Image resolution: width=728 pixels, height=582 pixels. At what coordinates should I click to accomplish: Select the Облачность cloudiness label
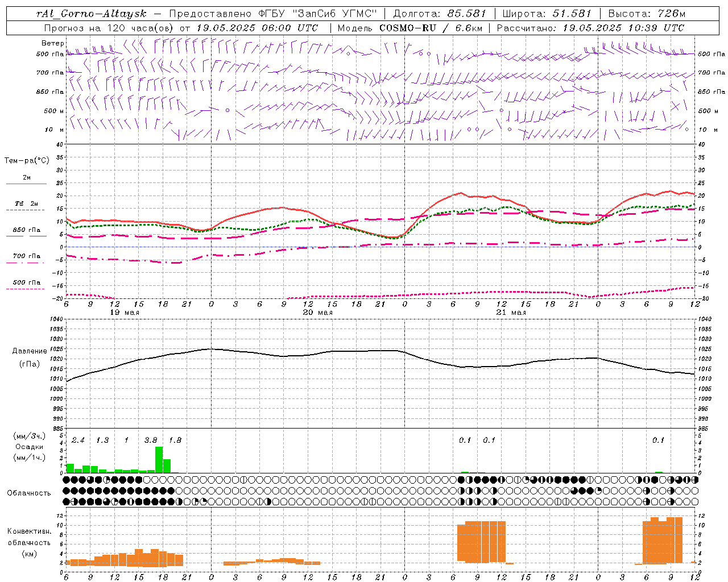tap(29, 493)
